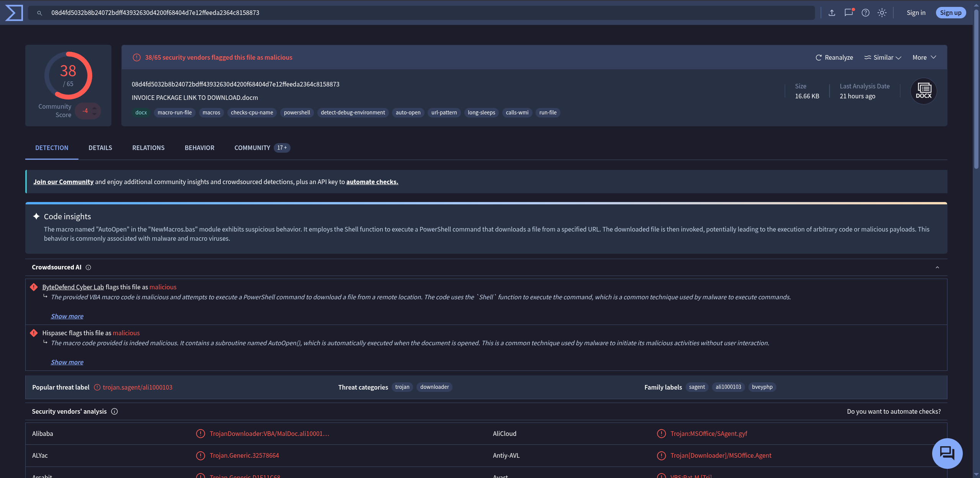
Task: Click the downloader threat category chip
Action: pos(434,387)
